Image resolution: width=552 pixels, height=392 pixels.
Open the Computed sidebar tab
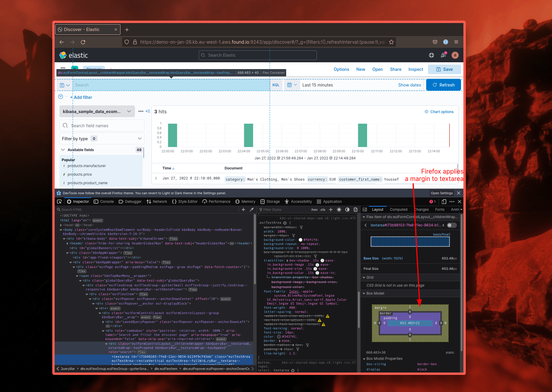pos(398,210)
